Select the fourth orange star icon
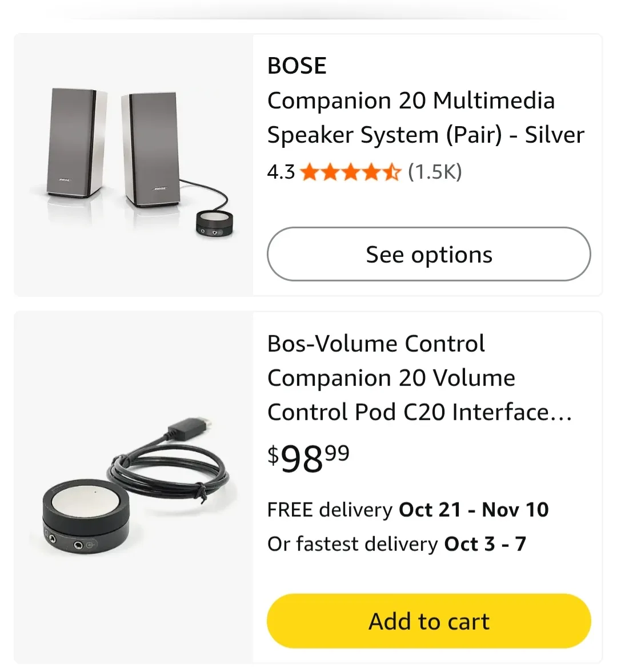This screenshot has width=617, height=672. (372, 171)
